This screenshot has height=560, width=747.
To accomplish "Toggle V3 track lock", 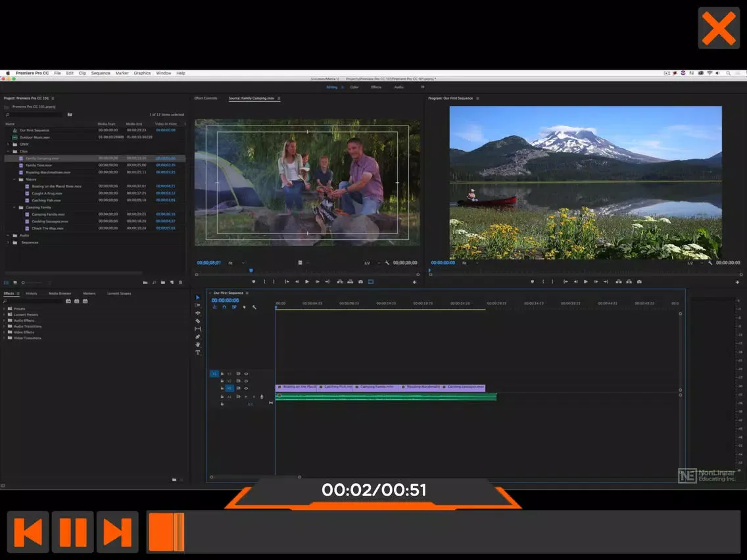I will pos(222,374).
